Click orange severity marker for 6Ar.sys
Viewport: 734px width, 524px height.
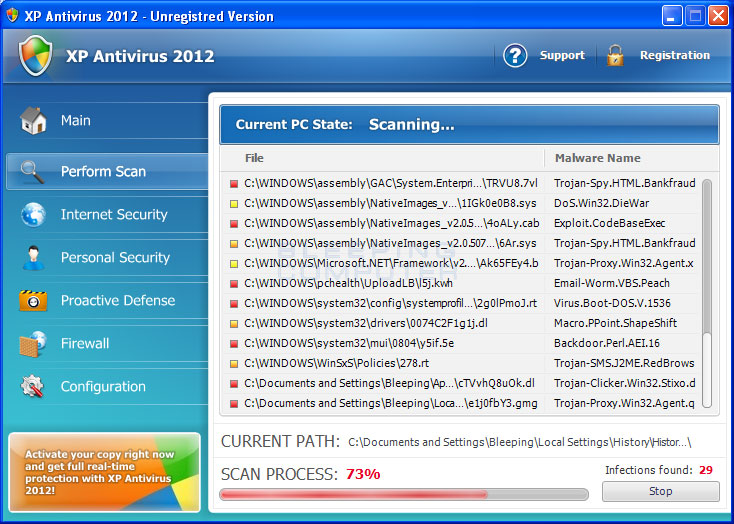[234, 244]
